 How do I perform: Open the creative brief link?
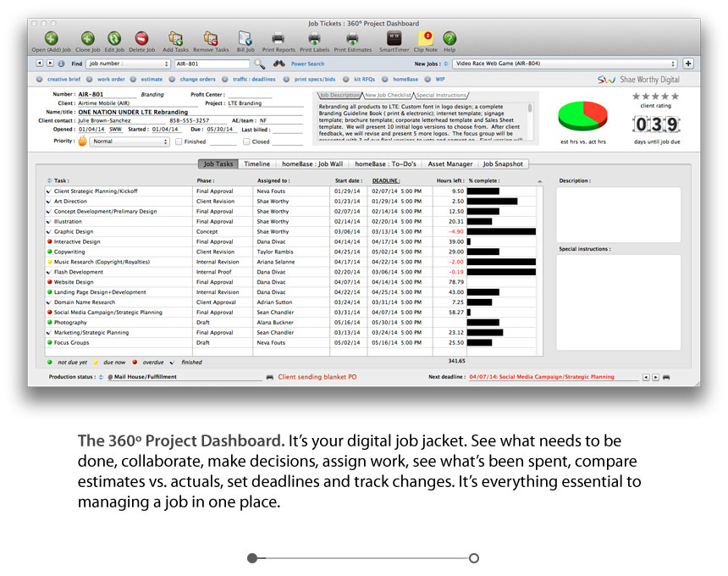point(63,79)
